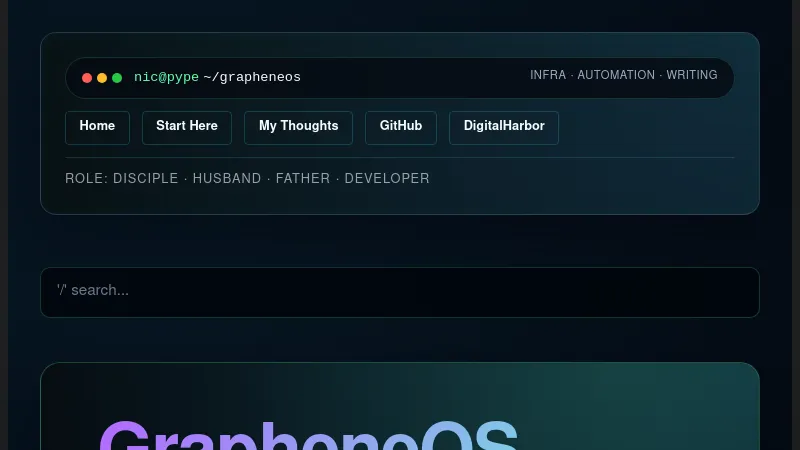Click the WRITING tagline word

[x=692, y=75]
